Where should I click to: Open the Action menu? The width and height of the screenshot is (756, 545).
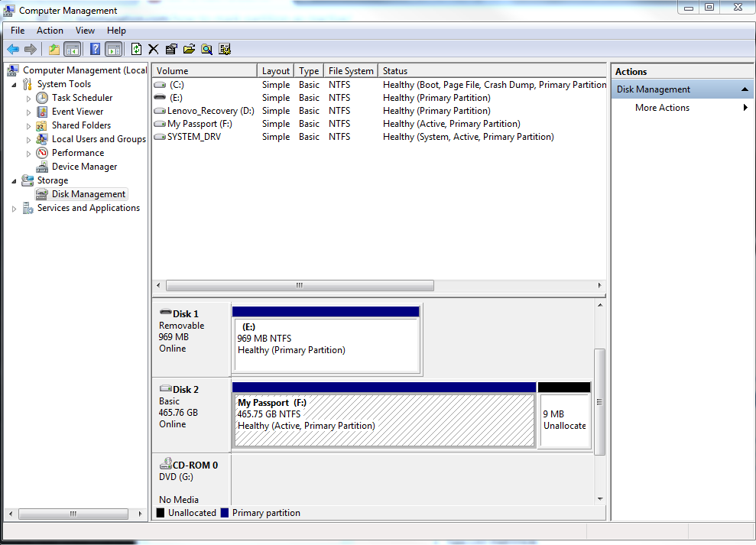tap(50, 31)
